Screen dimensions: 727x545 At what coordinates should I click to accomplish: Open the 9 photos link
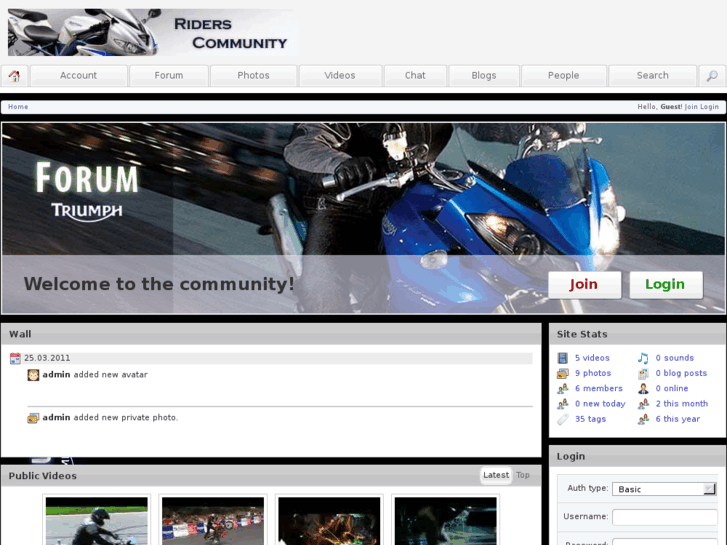[593, 373]
